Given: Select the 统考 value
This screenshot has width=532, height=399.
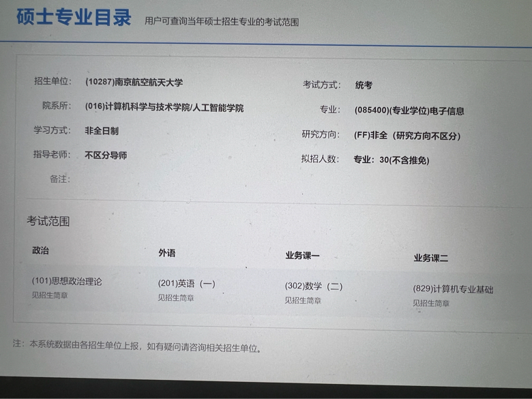Looking at the screenshot, I should click(364, 85).
